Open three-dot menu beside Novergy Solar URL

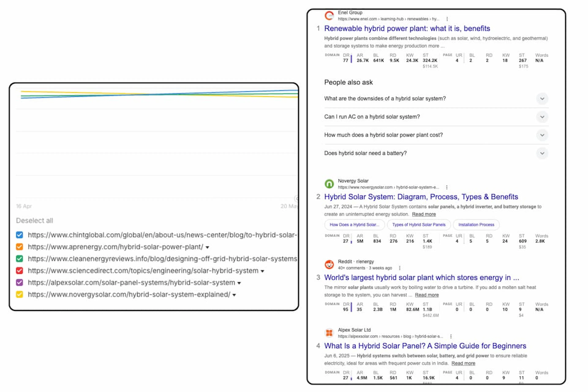[447, 187]
